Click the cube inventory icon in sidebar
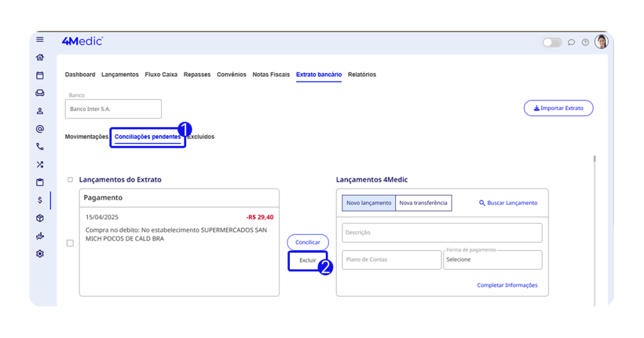644x338 pixels. 40,218
